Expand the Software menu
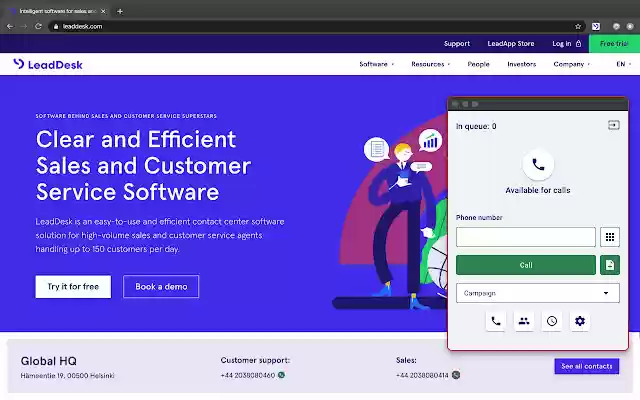 [376, 64]
